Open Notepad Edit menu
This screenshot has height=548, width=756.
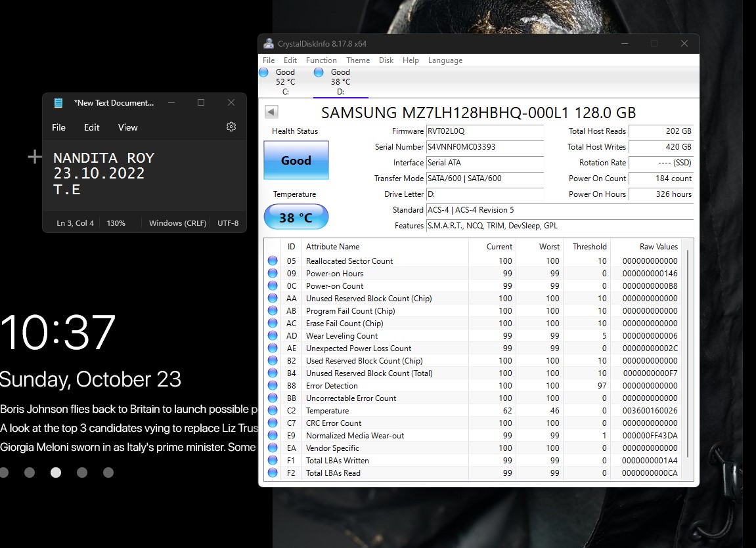91,127
